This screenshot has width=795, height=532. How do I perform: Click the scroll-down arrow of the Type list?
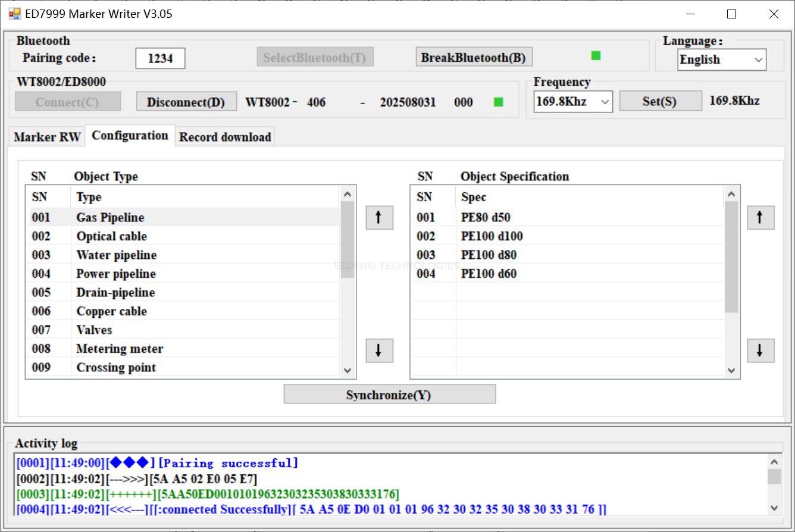tap(348, 370)
